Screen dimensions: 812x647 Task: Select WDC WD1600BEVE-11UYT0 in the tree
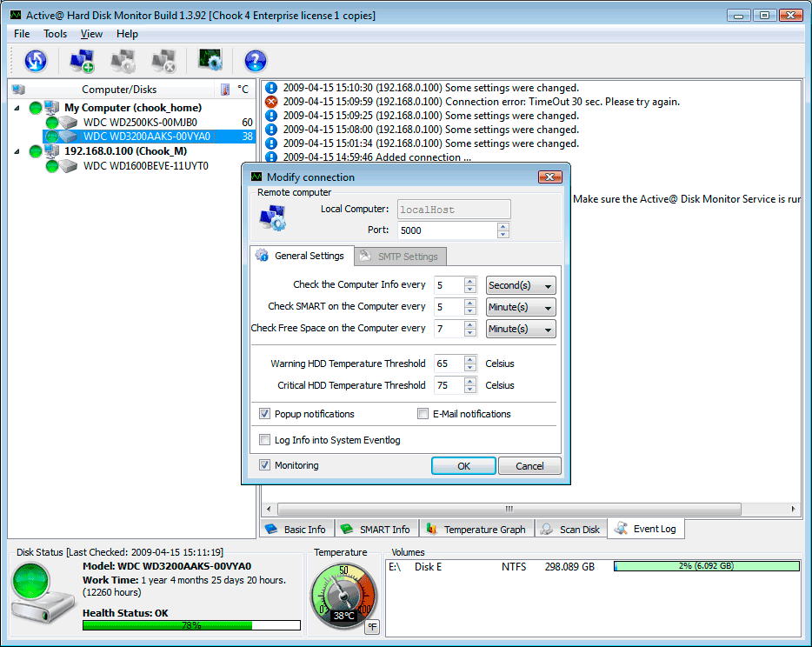[146, 166]
